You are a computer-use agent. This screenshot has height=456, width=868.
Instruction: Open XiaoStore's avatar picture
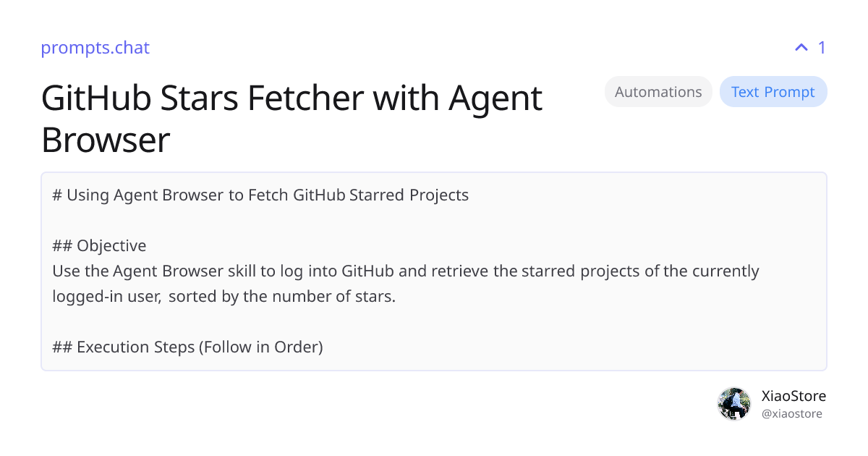pyautogui.click(x=734, y=404)
